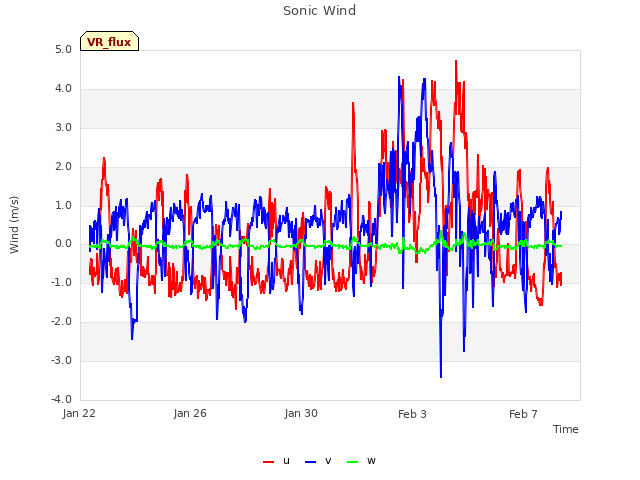Click the highest red u peak near 4.7
Image resolution: width=640 pixels, height=480 pixels.
point(456,61)
